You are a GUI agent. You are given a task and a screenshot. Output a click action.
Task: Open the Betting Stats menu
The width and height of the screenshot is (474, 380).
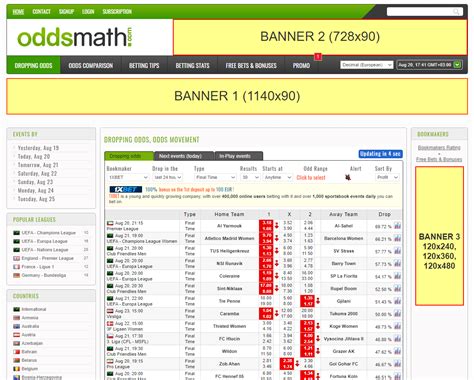192,65
